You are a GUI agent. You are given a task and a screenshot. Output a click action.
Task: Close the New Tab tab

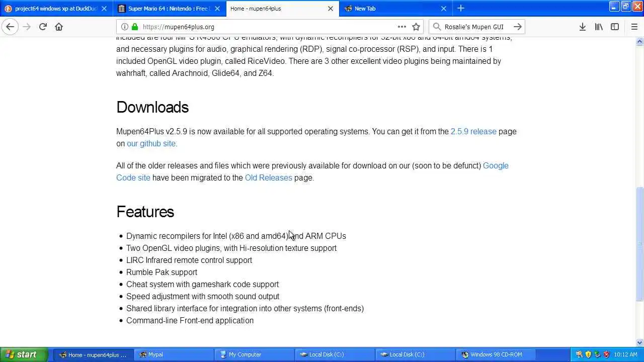tap(444, 9)
